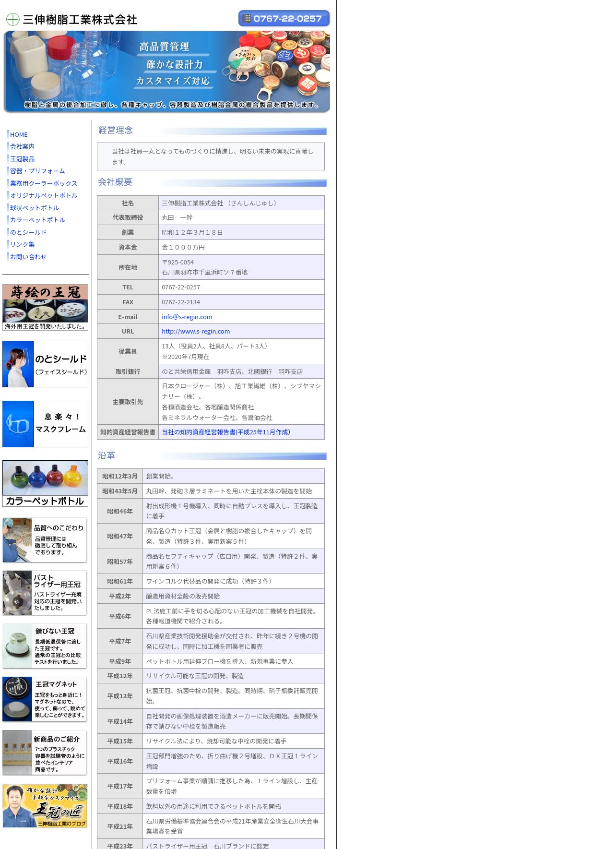Click the 従業員 13人 employee count cell
616x849 pixels.
click(x=241, y=351)
